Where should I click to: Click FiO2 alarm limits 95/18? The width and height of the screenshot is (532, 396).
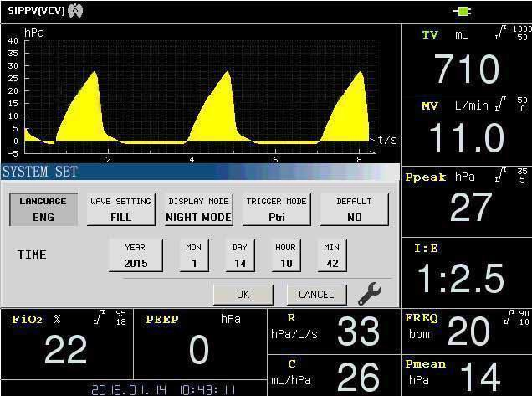121,317
